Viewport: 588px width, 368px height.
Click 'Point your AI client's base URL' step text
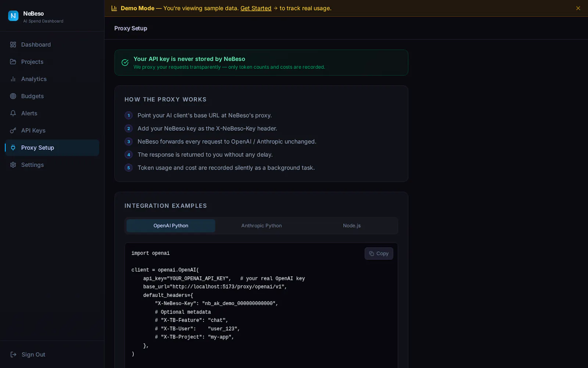click(x=205, y=116)
